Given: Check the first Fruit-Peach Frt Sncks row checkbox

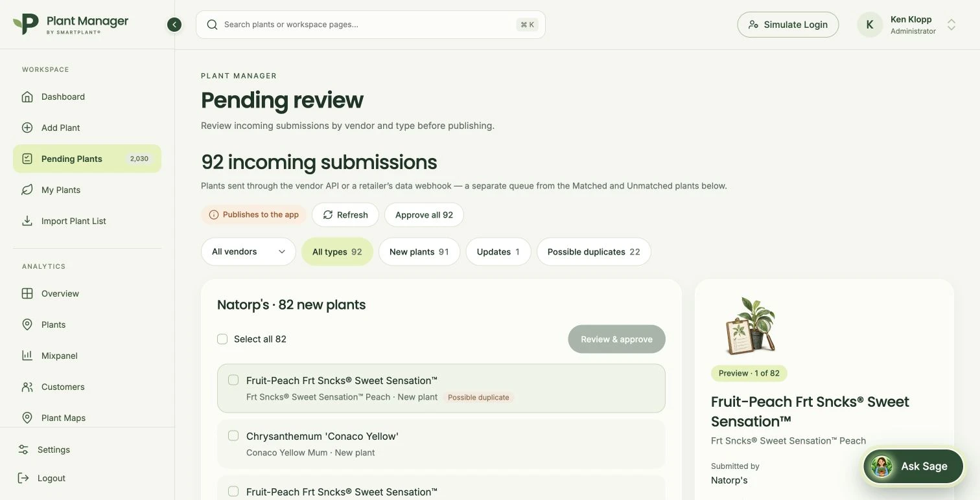Looking at the screenshot, I should tap(233, 380).
